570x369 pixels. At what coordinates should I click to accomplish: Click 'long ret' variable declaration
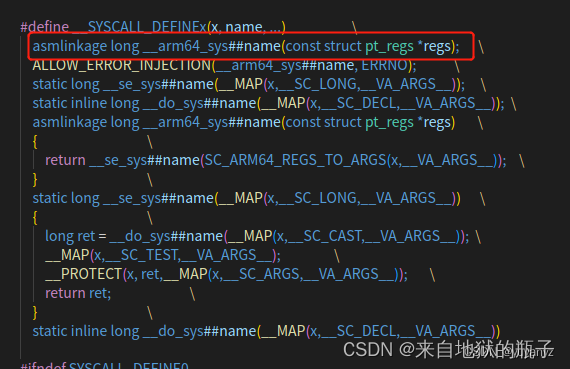pyautogui.click(x=70, y=236)
